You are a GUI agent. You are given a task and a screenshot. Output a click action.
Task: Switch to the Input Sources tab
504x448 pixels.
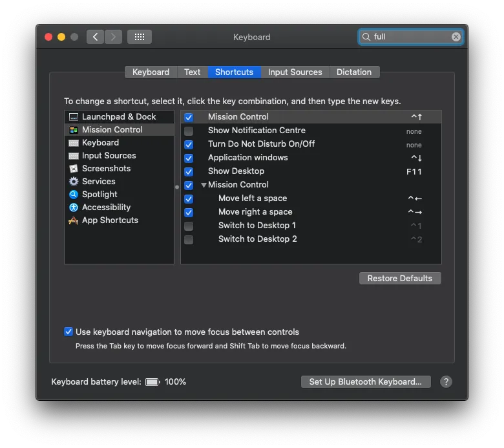point(295,72)
